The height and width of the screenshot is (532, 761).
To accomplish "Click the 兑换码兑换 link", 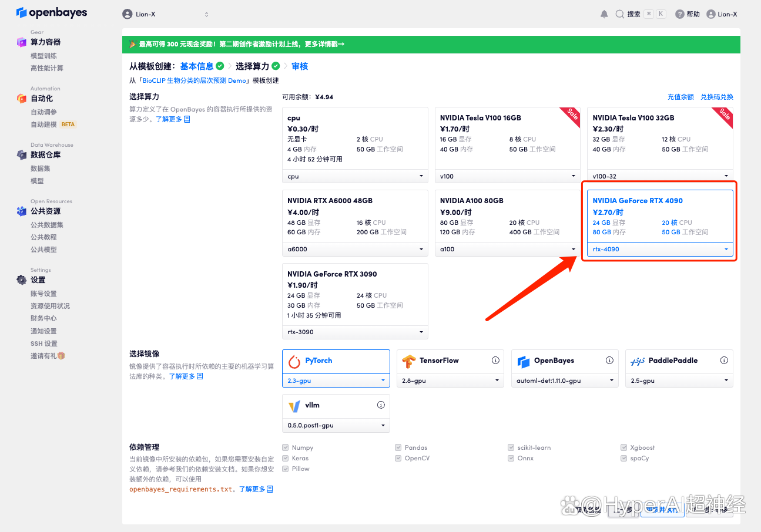I will 716,97.
